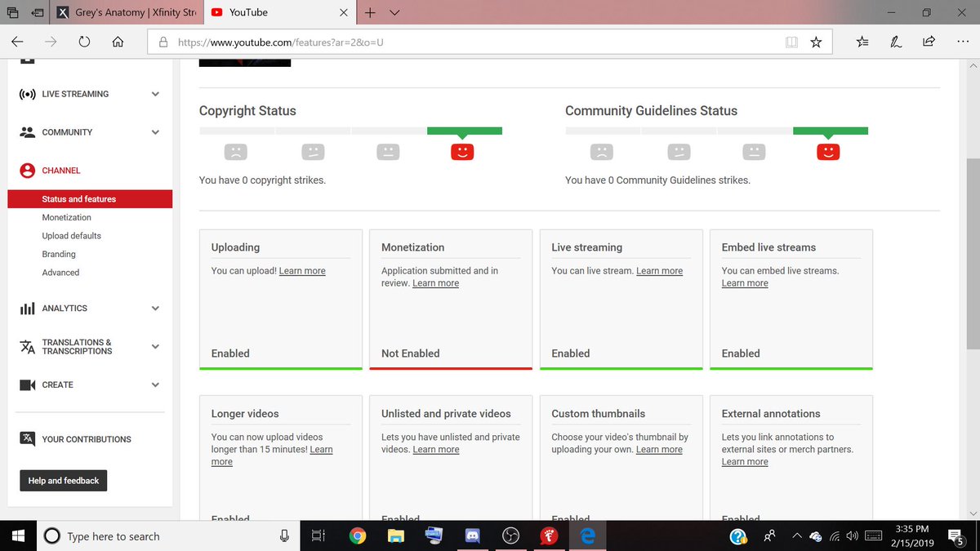980x551 pixels.
Task: Close the YouTube tab
Action: pos(344,12)
